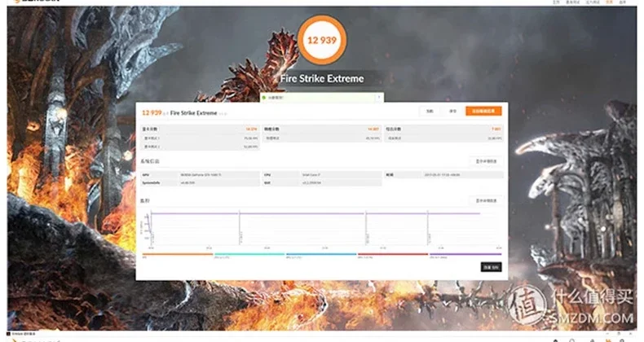
Task: Toggle the orange legend bar under the graph
Action: (x=177, y=254)
